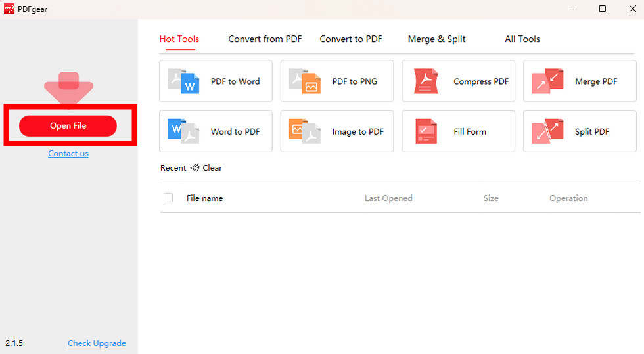Minimize the PDFgear window

572,9
